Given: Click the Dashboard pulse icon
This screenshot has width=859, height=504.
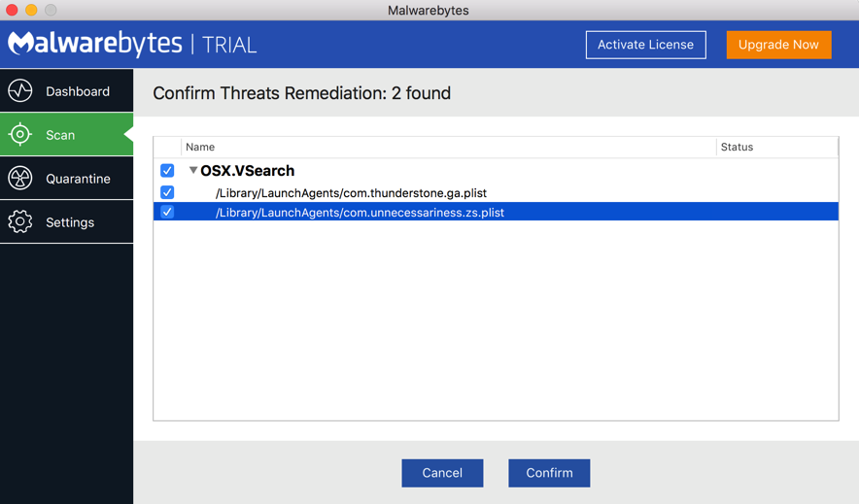Looking at the screenshot, I should pos(20,91).
